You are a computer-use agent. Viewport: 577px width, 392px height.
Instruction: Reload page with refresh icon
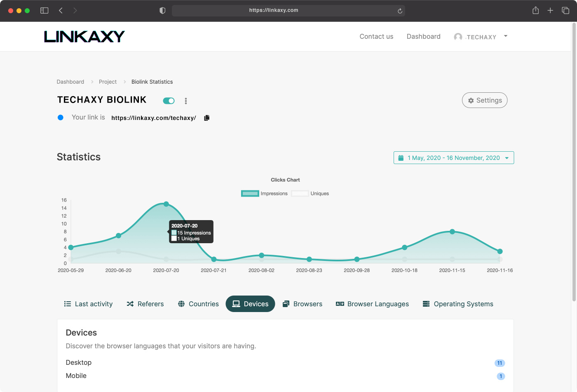click(x=400, y=11)
